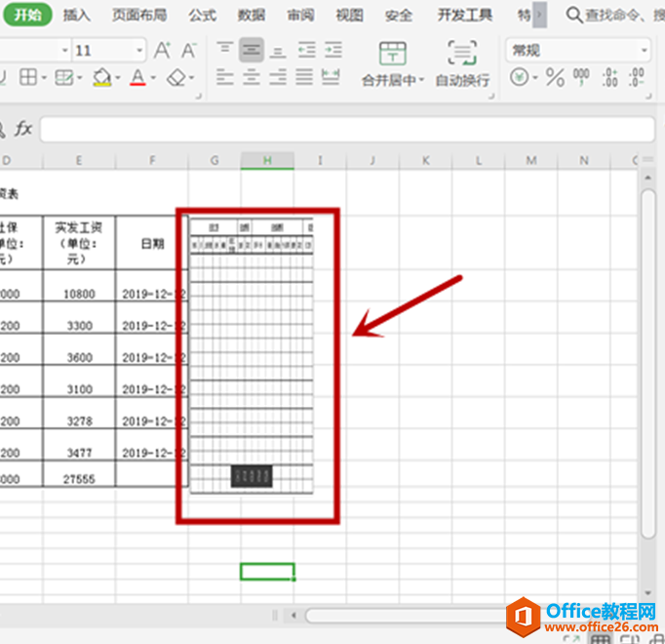
Task: Click the vertical scrollbar up arrow
Action: coord(648,178)
